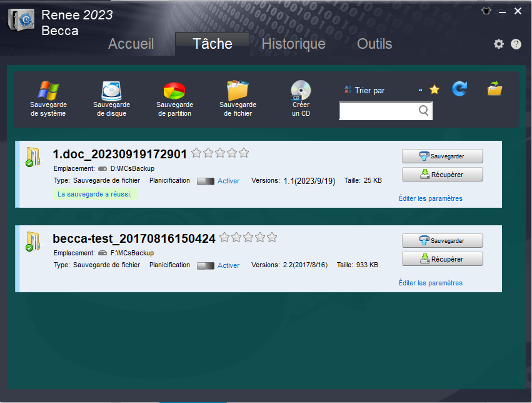Screen dimensions: 532x403
Task: Click Sauvegarder button for 1.doc task
Action: 442,156
